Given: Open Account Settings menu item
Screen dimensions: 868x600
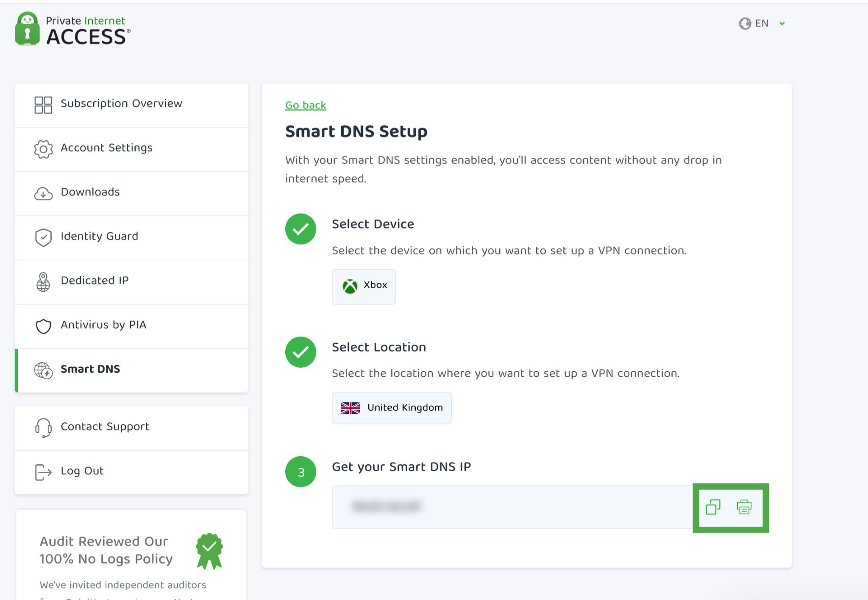Looking at the screenshot, I should pos(131,149).
